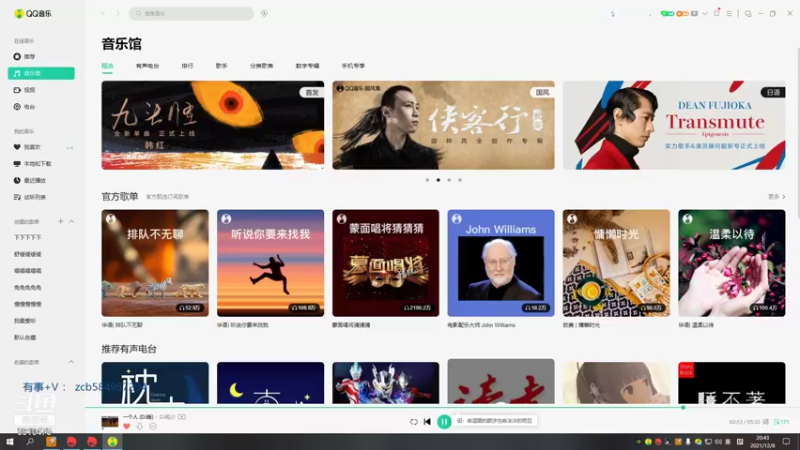This screenshot has height=450, width=800.
Task: Open the 我最爱听 playlist in sidebar
Action: 25,321
